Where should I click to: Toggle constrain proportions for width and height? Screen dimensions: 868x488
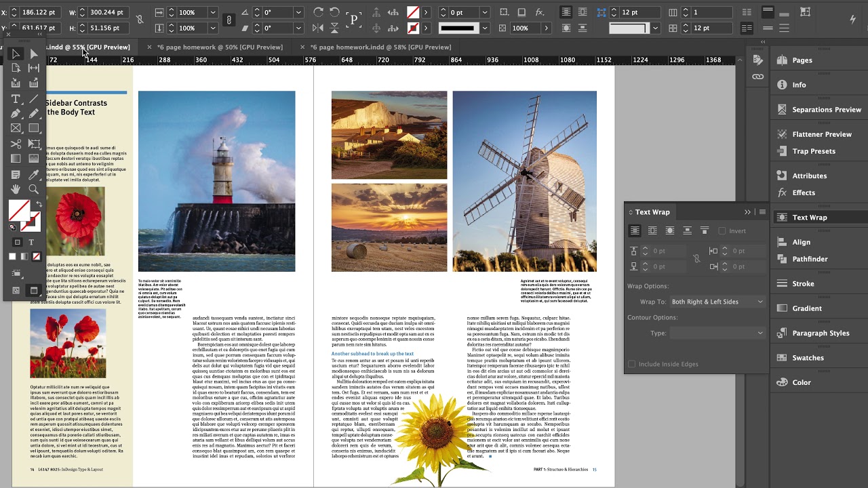[x=140, y=20]
